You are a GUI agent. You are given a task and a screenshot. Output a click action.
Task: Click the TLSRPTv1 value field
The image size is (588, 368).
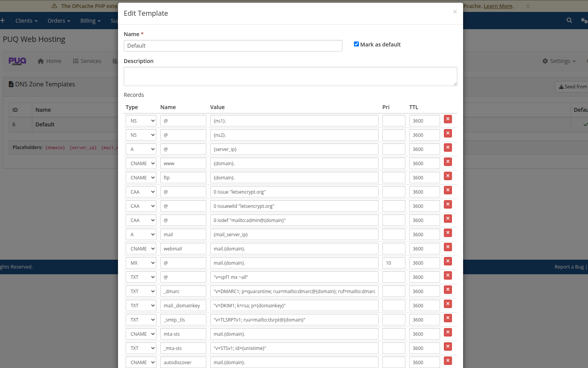[294, 320]
